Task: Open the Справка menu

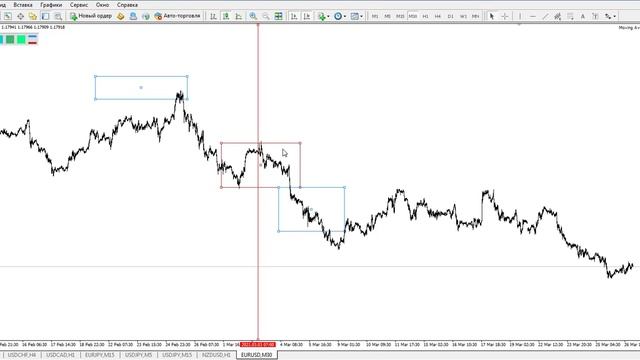Action: [x=127, y=5]
